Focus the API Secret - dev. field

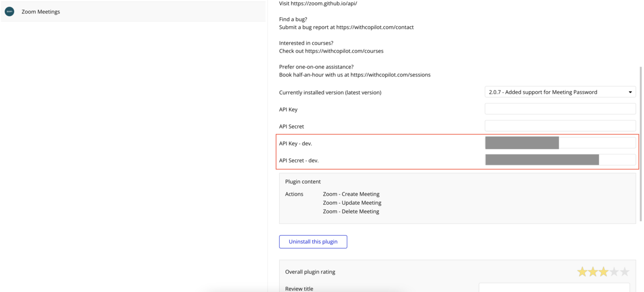(560, 160)
